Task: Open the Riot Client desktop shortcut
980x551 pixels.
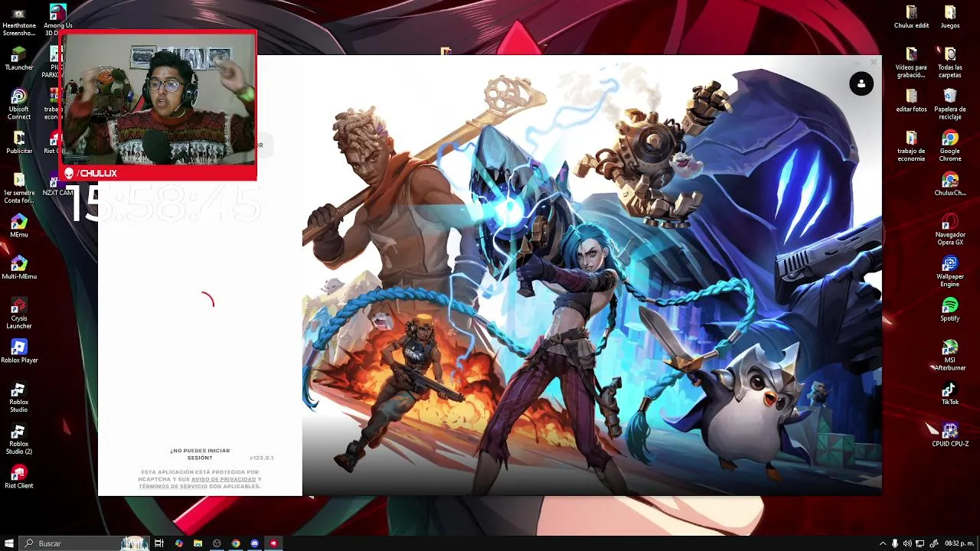Action: point(19,477)
